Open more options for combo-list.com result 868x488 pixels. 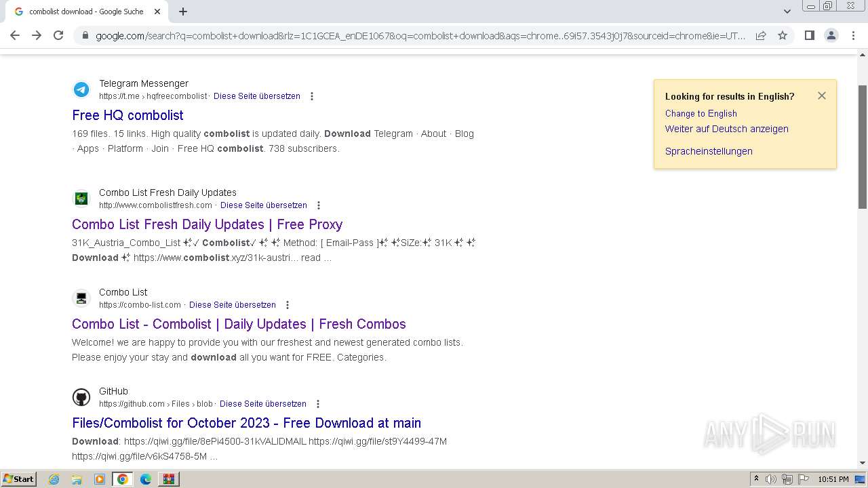coord(288,305)
